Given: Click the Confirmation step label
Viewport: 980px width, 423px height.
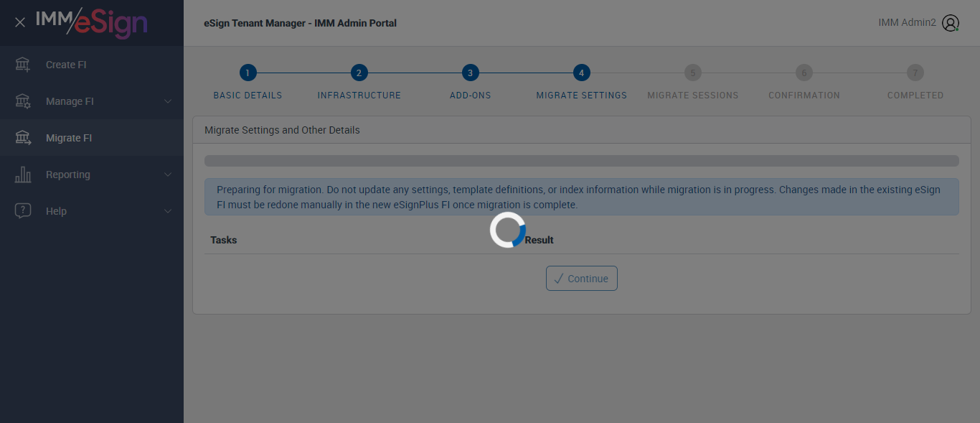Looking at the screenshot, I should [x=804, y=95].
